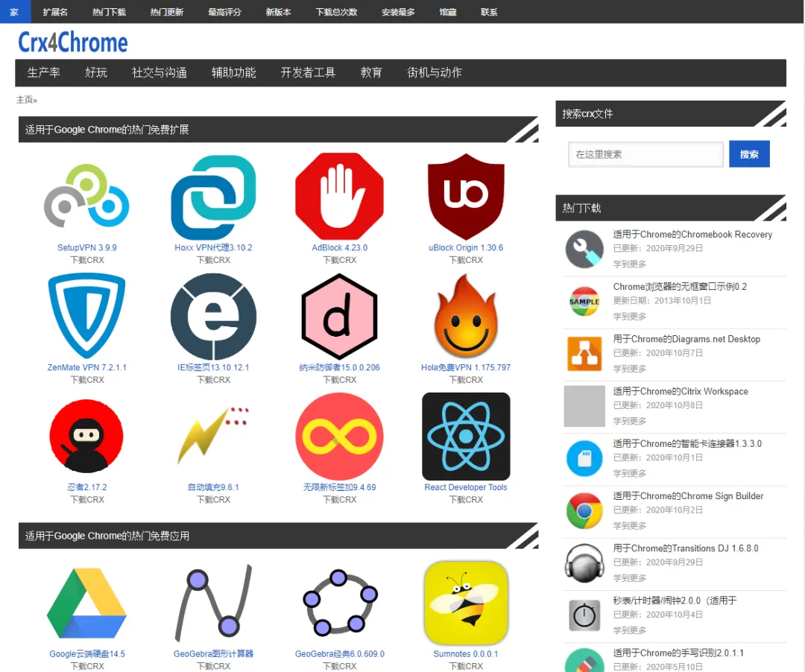Image resolution: width=805 pixels, height=672 pixels.
Task: Click the blue 搜索 button
Action: pos(749,154)
